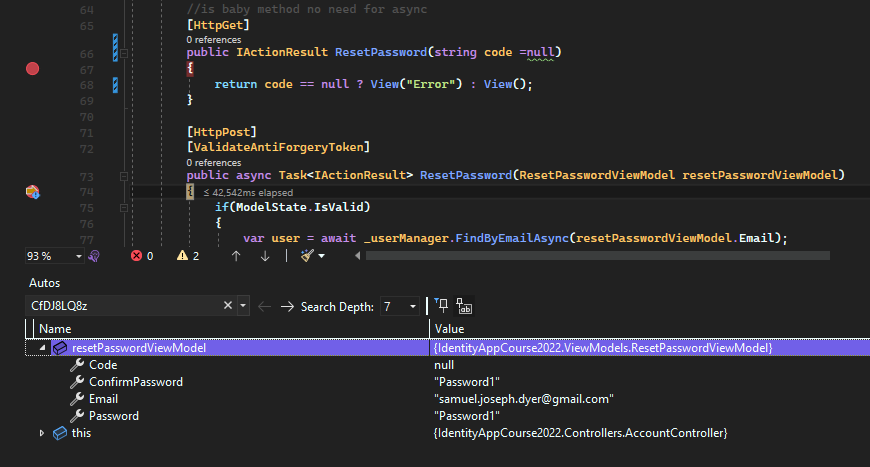Screen dimensions: 870x467
Task: Click the wrench icon beside Email
Action: tap(77, 399)
